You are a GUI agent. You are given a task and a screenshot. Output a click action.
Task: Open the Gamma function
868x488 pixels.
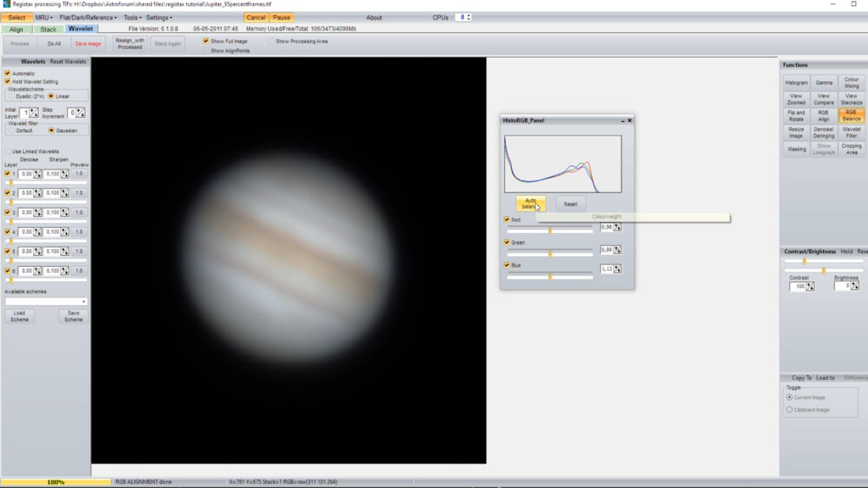click(824, 82)
